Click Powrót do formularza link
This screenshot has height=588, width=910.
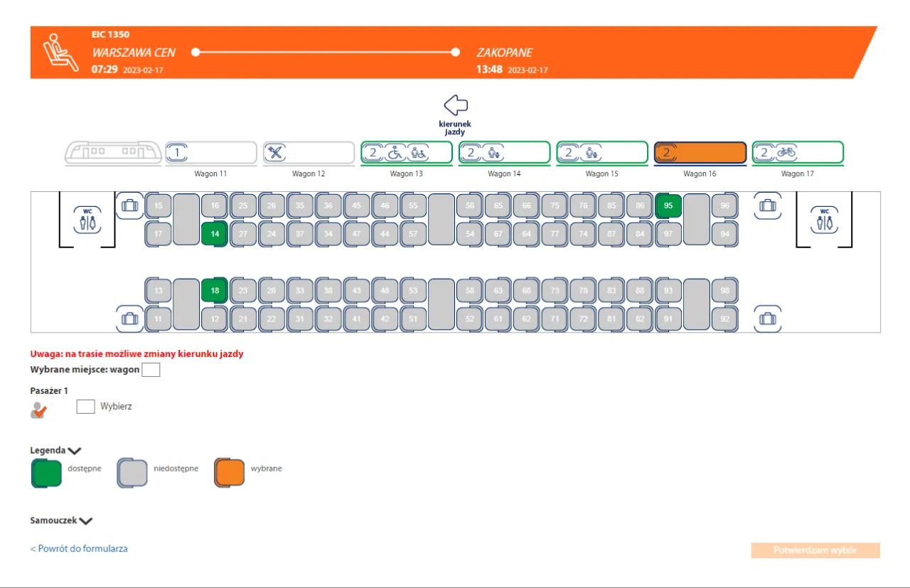point(79,548)
